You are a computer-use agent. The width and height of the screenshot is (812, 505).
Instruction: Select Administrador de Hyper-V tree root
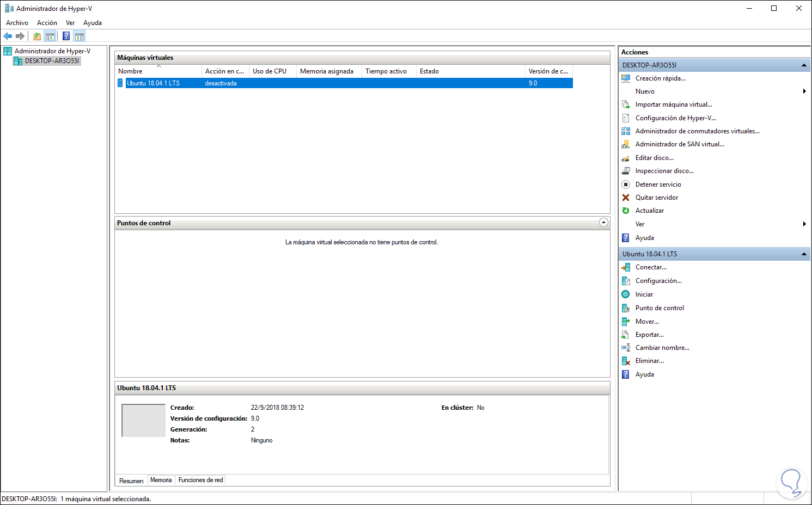click(x=53, y=51)
